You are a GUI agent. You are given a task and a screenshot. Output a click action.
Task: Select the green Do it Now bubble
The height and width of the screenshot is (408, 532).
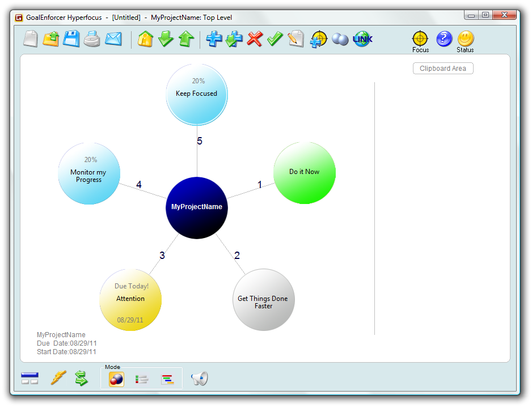pos(305,173)
